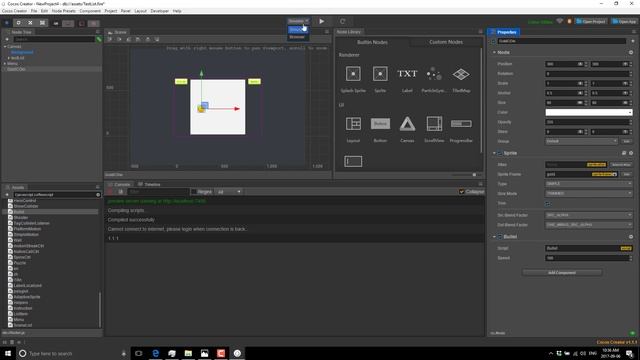640x360 pixels.
Task: Open the Node section gear settings
Action: tap(631, 52)
